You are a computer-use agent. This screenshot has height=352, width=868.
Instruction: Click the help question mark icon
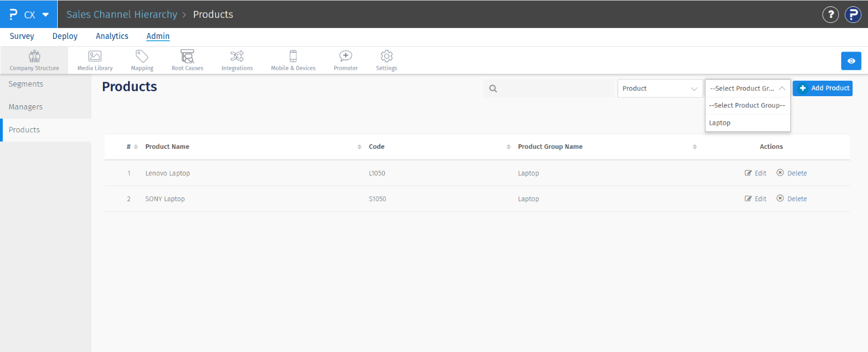(830, 14)
